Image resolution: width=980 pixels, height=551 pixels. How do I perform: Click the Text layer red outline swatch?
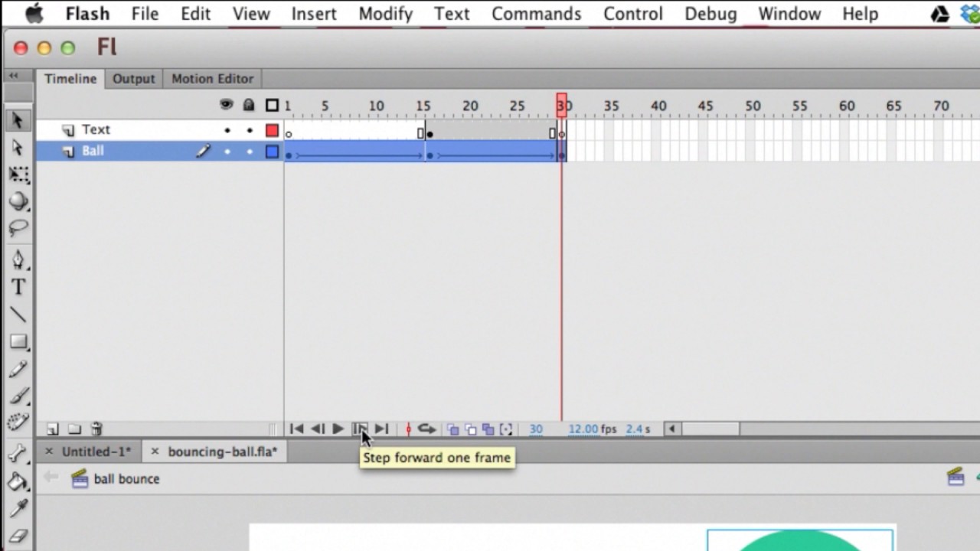(272, 131)
